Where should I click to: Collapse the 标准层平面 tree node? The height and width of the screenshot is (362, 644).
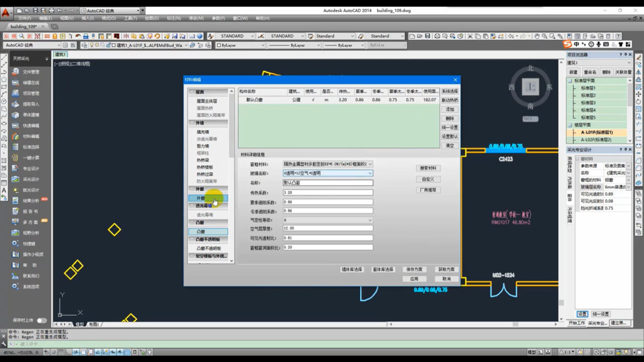click(x=570, y=80)
